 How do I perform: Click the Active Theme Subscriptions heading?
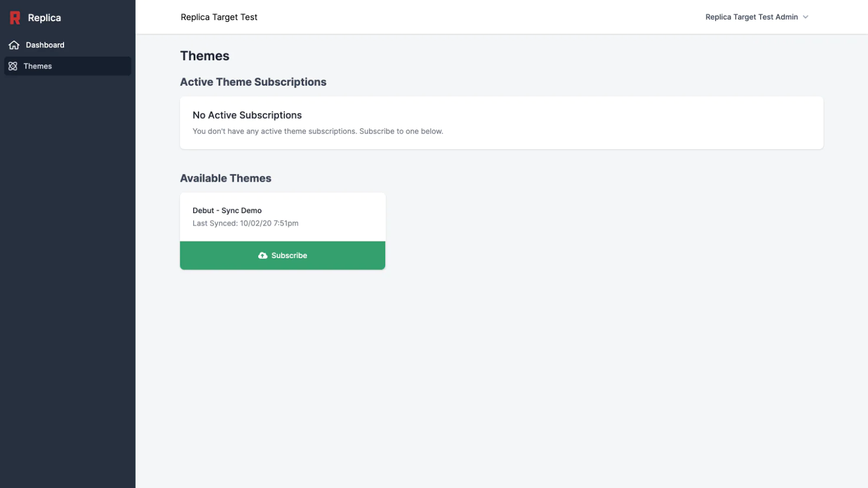point(253,82)
